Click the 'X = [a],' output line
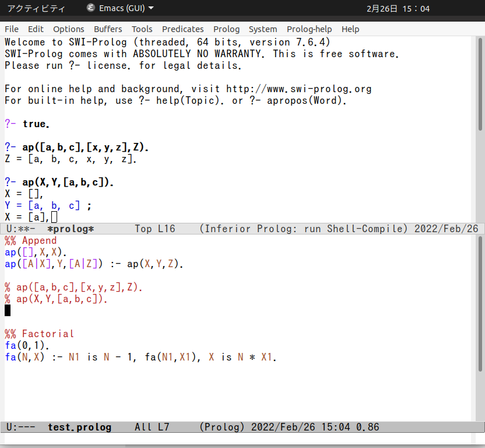 [x=27, y=218]
